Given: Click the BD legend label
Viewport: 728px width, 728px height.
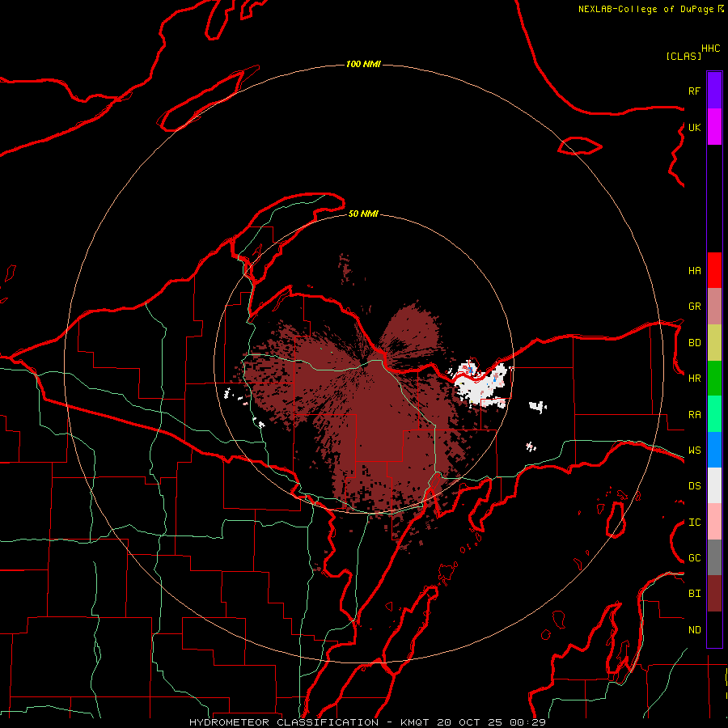Looking at the screenshot, I should tap(694, 343).
